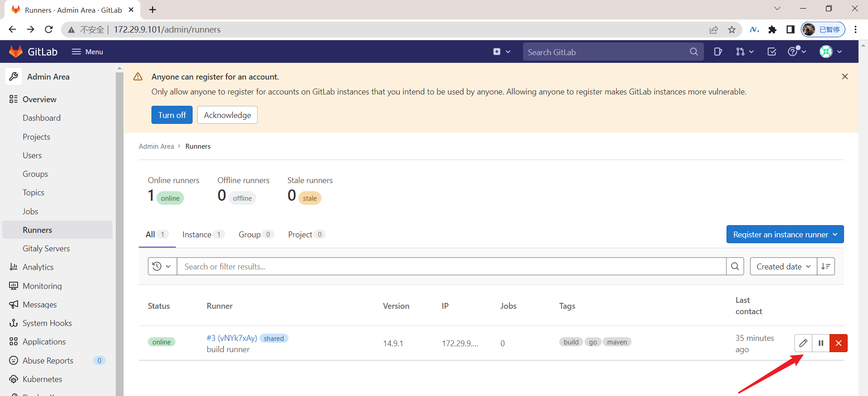
Task: Open the Chrome three-dot menu
Action: pos(855,29)
